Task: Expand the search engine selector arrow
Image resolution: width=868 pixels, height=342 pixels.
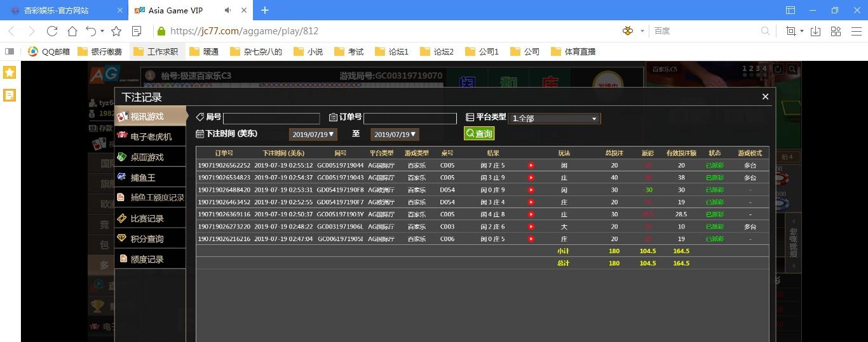Action: click(642, 30)
